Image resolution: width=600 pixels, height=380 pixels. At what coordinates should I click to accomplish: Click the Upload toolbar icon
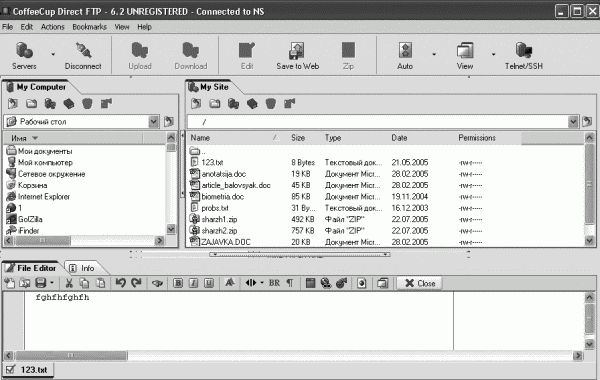(140, 56)
